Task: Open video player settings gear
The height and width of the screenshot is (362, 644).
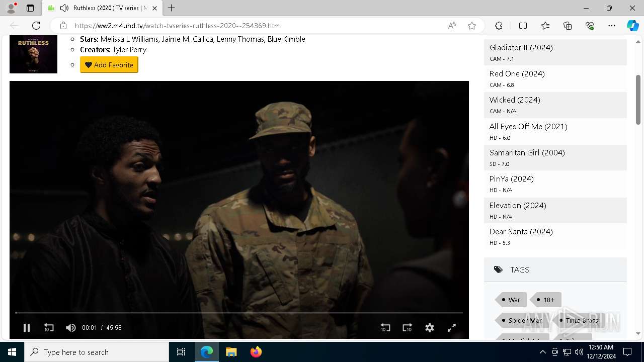Action: coord(430,328)
